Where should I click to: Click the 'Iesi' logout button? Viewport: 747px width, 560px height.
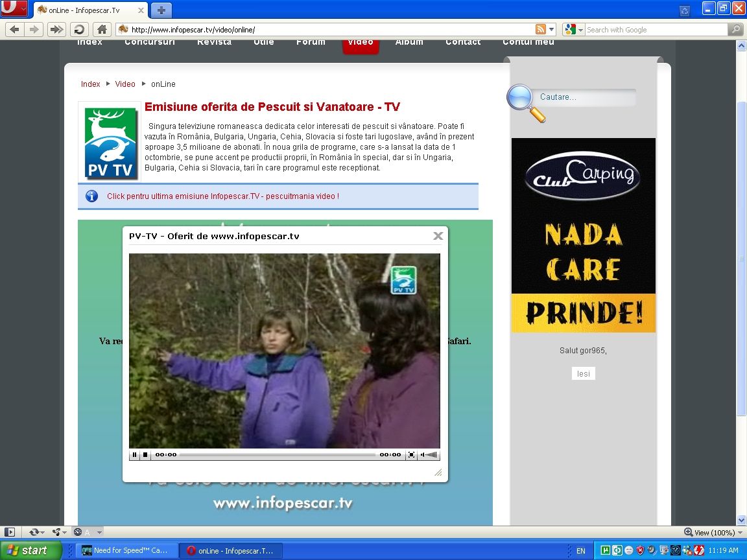click(x=583, y=373)
